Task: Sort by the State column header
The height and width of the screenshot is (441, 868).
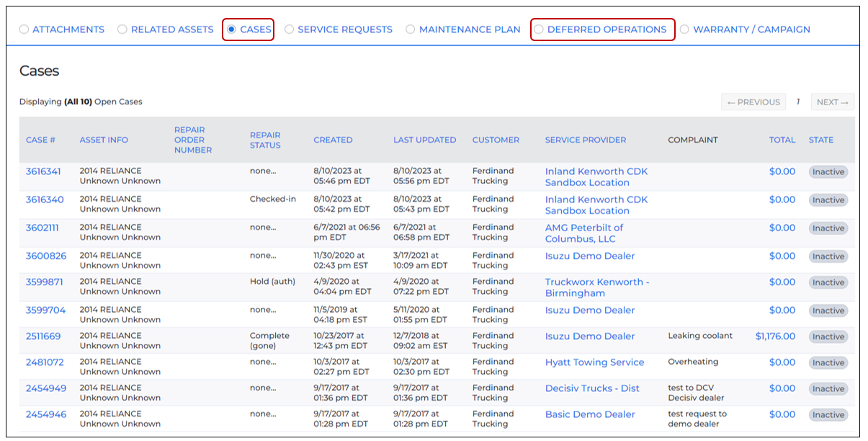Action: coord(821,140)
